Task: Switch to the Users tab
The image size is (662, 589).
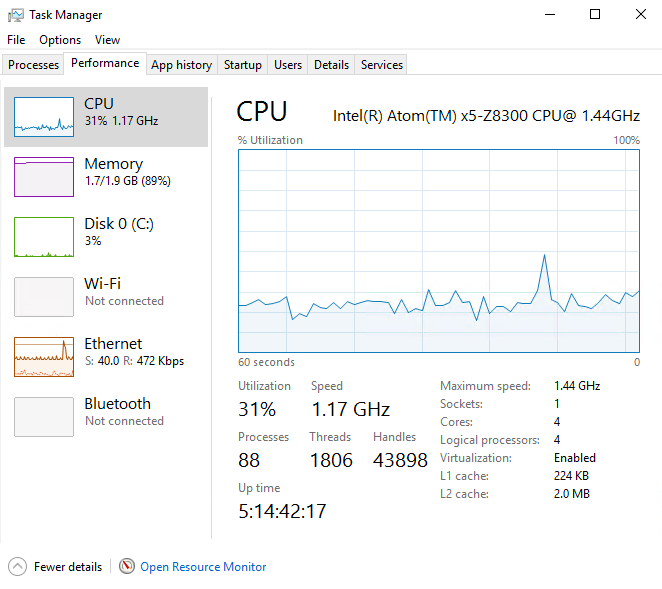Action: point(288,65)
